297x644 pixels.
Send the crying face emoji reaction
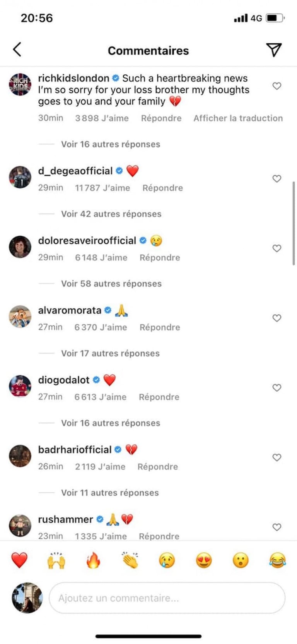coord(167,560)
